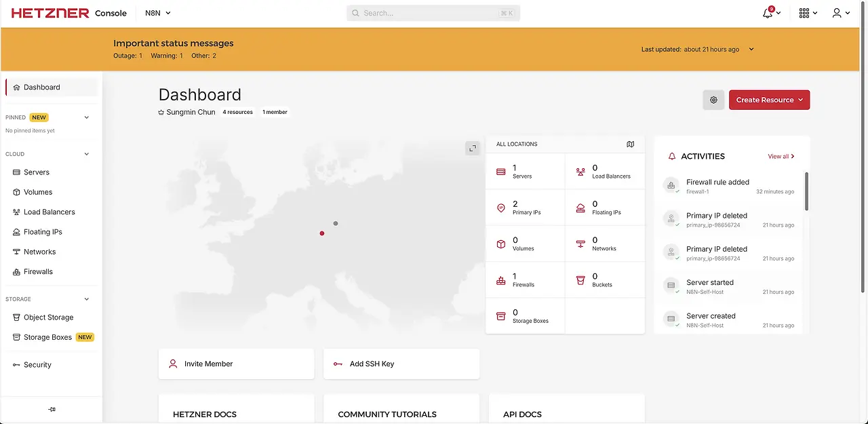868x424 pixels.
Task: Click the 'Outage: 1' status text
Action: coord(127,56)
